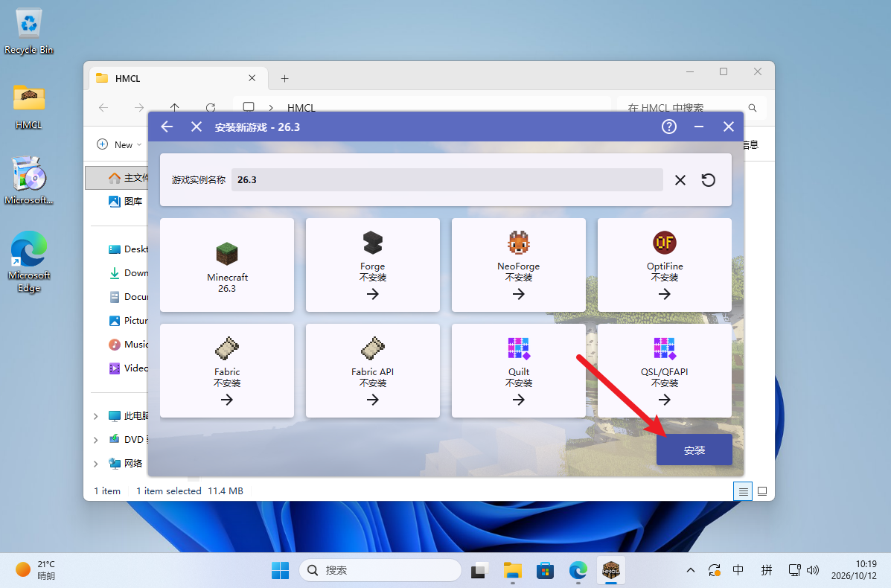Switch File Explorer to large icons view
The height and width of the screenshot is (588, 891).
click(762, 491)
